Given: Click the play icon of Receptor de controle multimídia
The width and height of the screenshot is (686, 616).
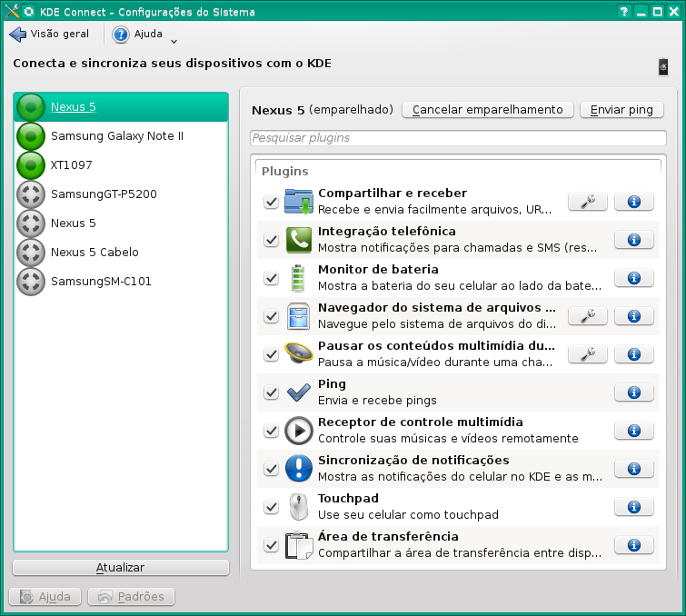Looking at the screenshot, I should 298,431.
